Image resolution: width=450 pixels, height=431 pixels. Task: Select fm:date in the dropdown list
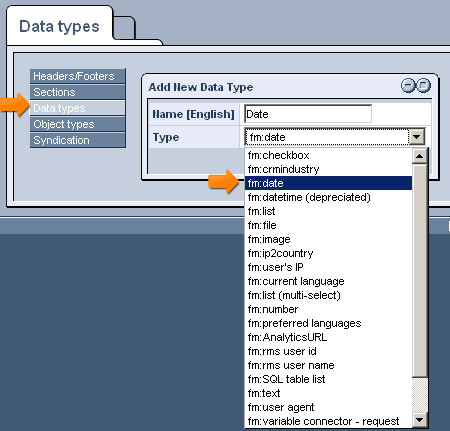click(x=328, y=183)
